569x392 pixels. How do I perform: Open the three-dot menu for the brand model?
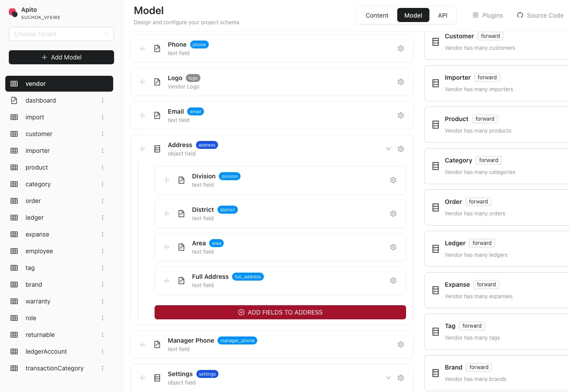point(102,285)
